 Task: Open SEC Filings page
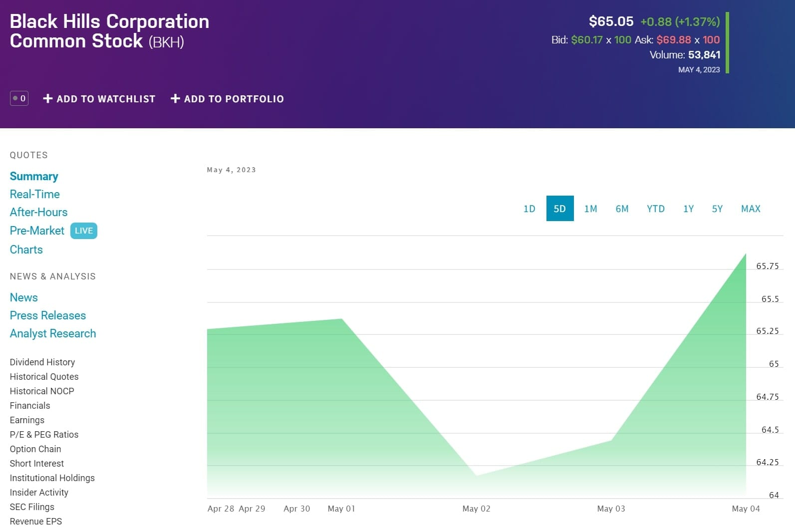coord(32,507)
